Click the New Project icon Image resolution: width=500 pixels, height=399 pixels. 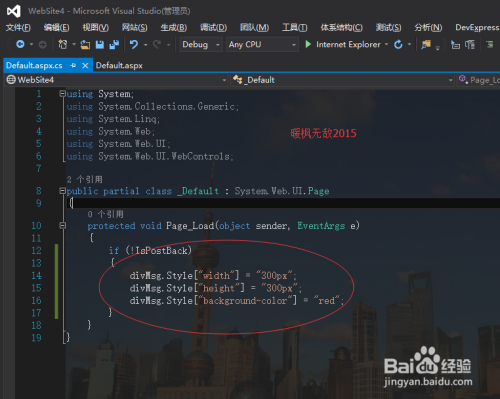click(x=63, y=44)
